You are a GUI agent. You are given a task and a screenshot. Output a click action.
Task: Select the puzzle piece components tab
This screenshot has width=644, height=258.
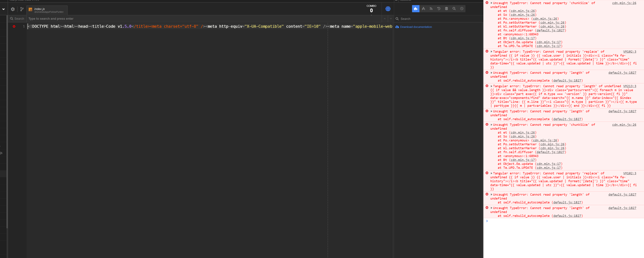point(416,9)
